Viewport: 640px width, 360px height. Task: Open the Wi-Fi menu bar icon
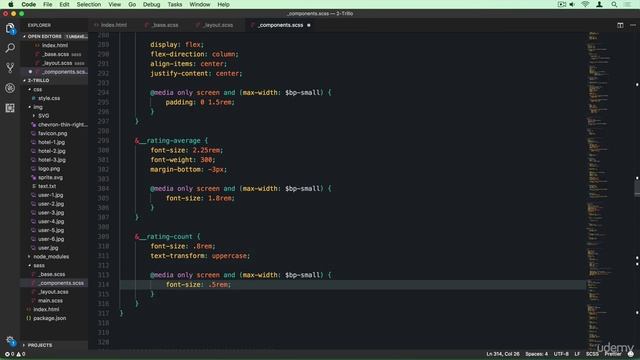pyautogui.click(x=585, y=4)
